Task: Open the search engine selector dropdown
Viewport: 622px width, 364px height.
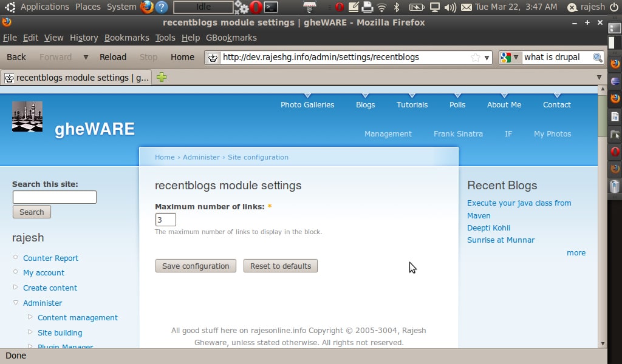Action: coord(516,58)
